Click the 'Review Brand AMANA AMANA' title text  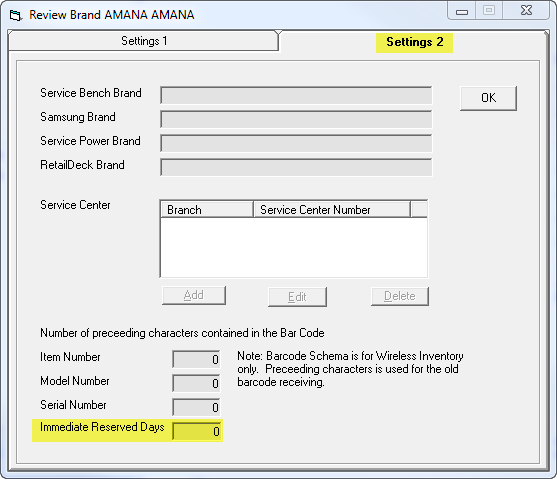pos(112,15)
